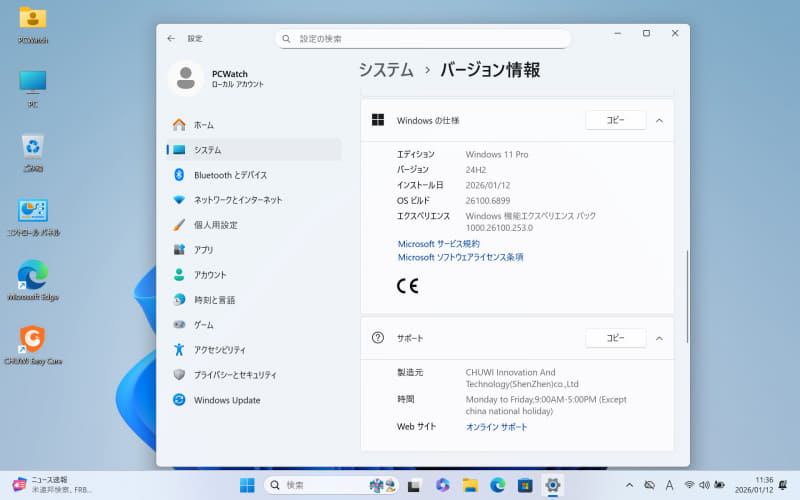Open the PCWatch folder on desktop
This screenshot has width=800, height=500.
point(33,24)
